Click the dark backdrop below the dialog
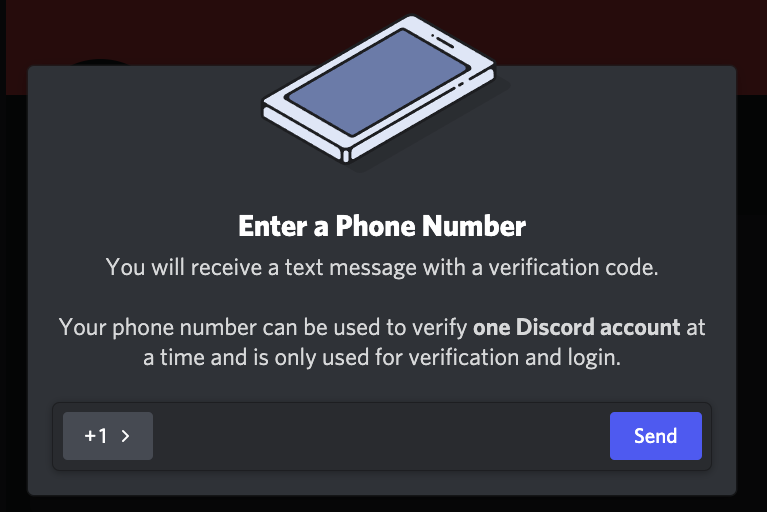Screen dimensions: 767x512 pos(382,504)
